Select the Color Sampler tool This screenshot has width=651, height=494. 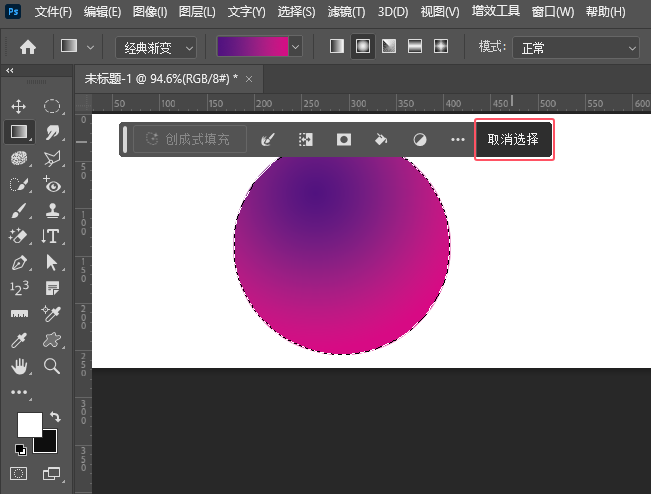[51, 314]
